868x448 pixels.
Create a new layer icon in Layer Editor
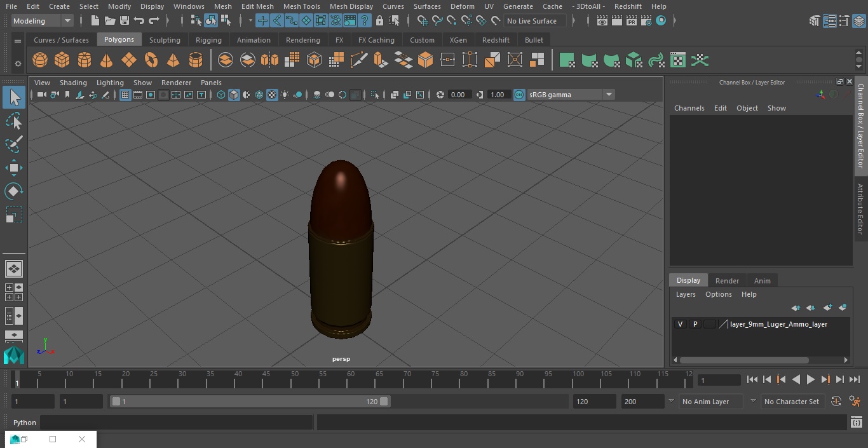[x=827, y=308]
